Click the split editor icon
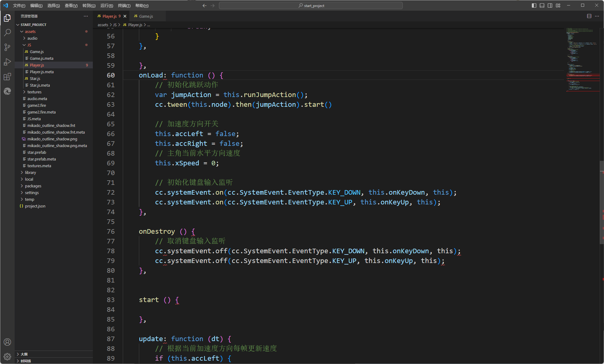 point(589,16)
